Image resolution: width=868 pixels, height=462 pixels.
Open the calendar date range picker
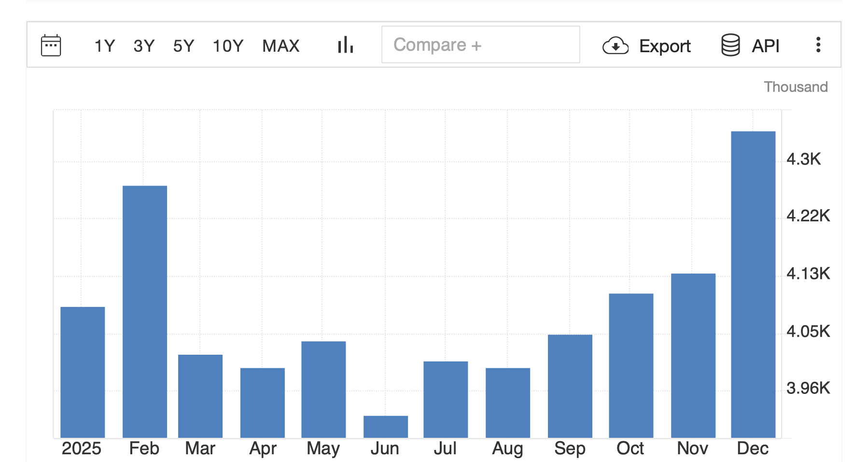pos(51,45)
